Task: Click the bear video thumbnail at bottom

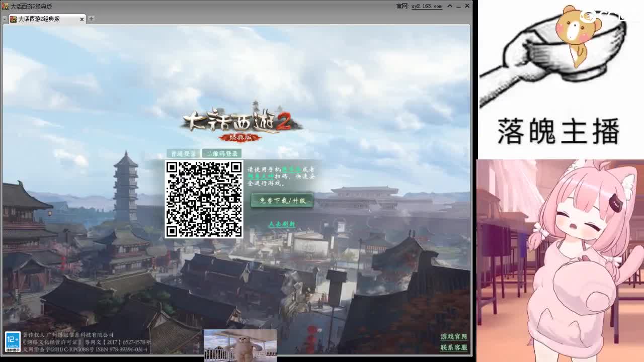Action: (240, 345)
